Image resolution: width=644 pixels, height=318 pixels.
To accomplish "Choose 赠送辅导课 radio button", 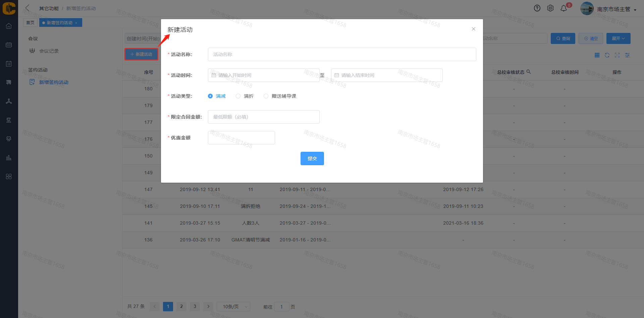I will pos(266,96).
